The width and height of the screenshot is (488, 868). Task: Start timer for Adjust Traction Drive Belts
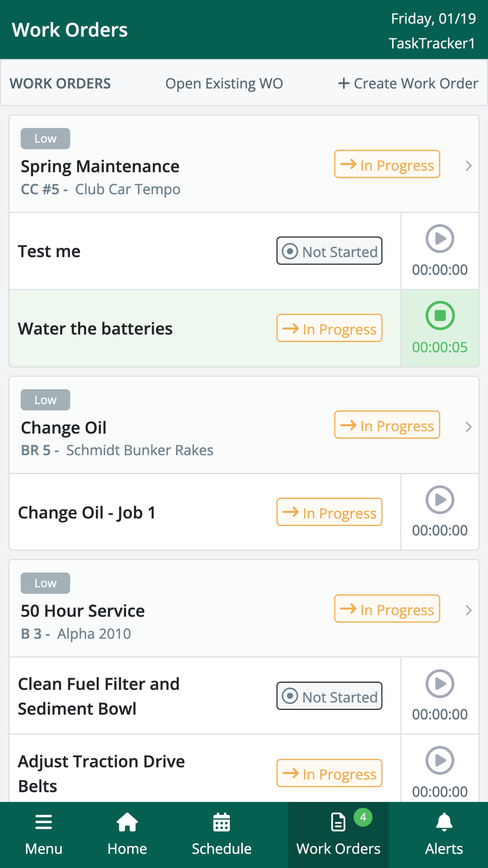pos(440,761)
